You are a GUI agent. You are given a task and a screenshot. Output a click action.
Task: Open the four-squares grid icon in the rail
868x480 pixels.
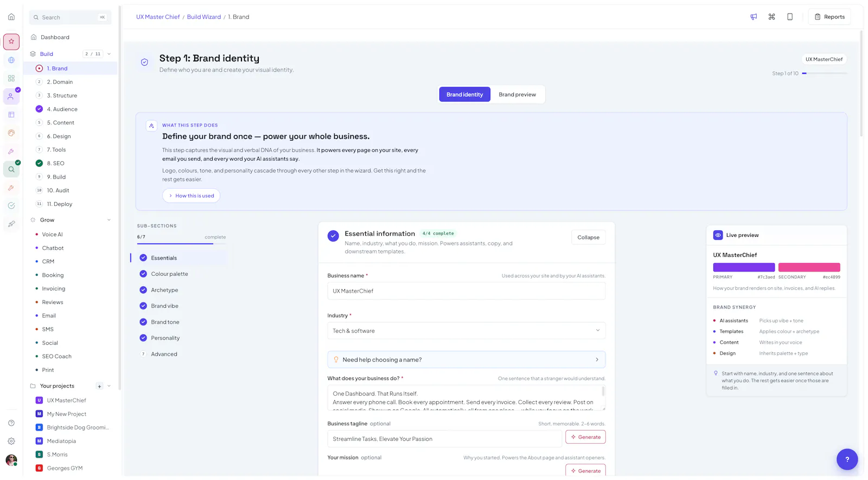[11, 78]
